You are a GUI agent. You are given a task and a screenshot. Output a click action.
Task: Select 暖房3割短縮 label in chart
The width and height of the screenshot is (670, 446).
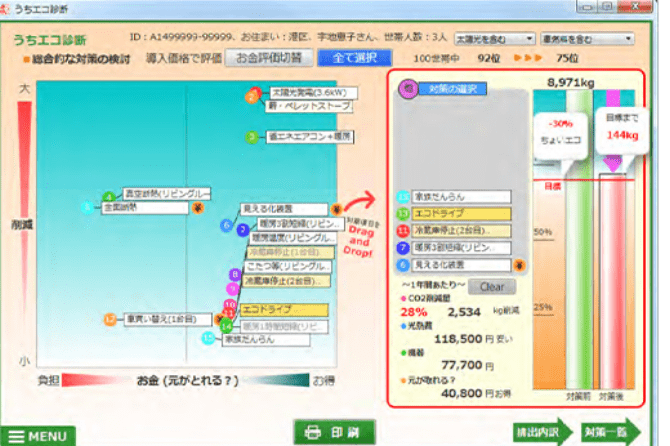click(301, 224)
